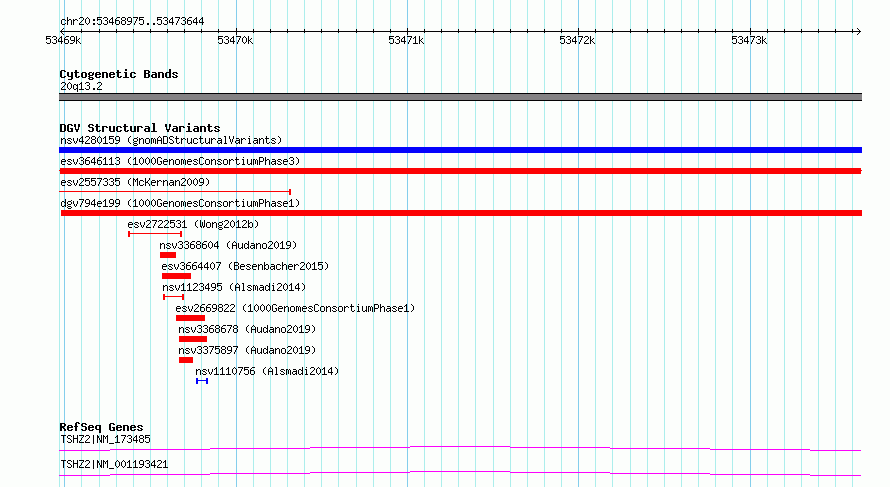Viewport: 890px width, 487px height.
Task: Click the 53472k ruler tick label
Action: 577,40
